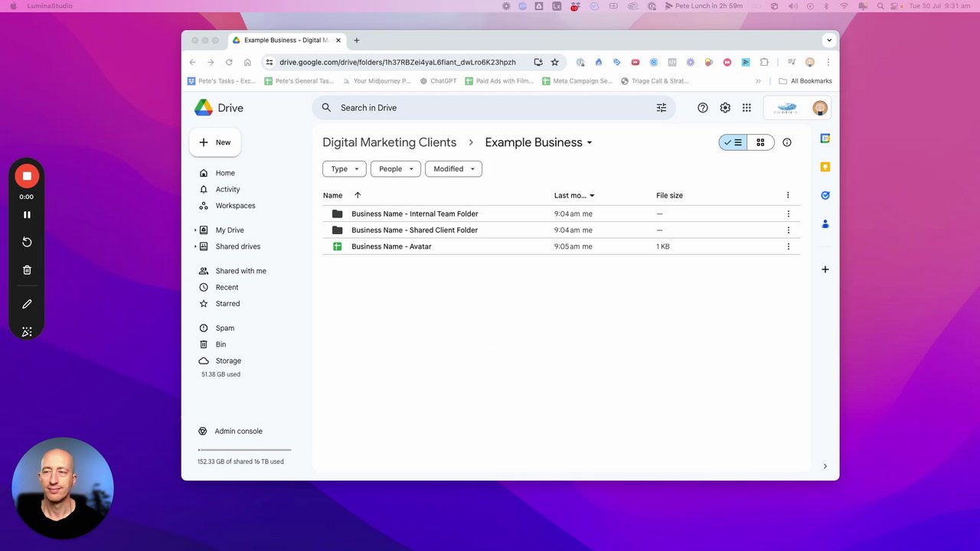Screen dimensions: 980x551
Task: Go to Drive home via the Drive logo
Action: [x=219, y=108]
